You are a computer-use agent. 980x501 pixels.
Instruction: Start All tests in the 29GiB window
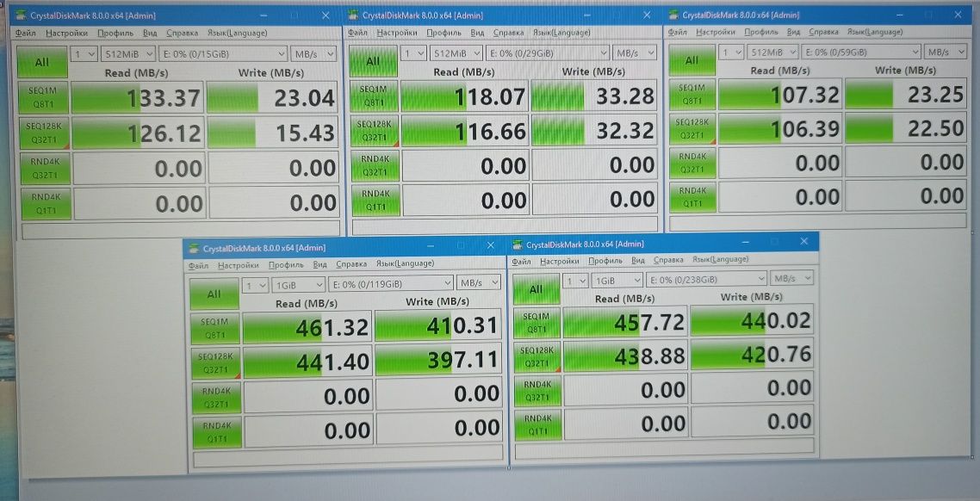(x=373, y=61)
